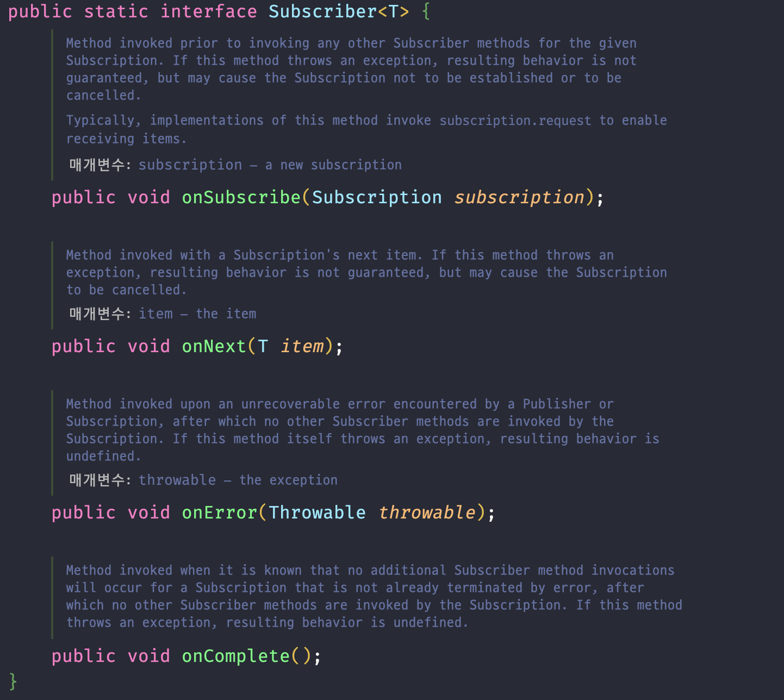Viewport: 784px width, 700px height.
Task: Click the onNext method name
Action: [214, 346]
